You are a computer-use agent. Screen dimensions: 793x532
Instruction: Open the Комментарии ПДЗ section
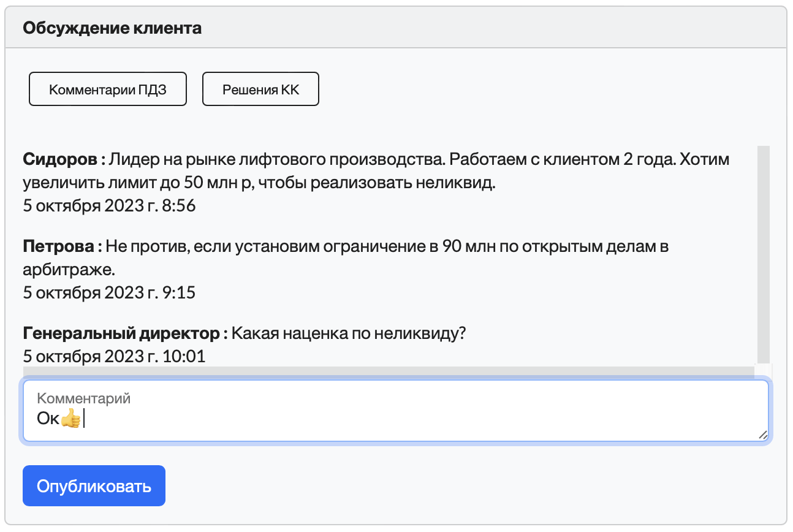tap(108, 89)
